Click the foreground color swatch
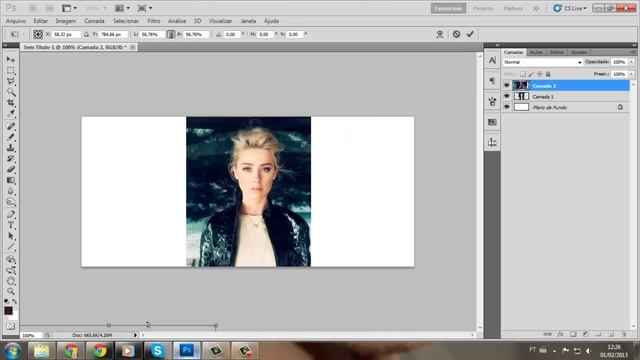Screen dimensions: 640x360 pyautogui.click(x=8, y=311)
